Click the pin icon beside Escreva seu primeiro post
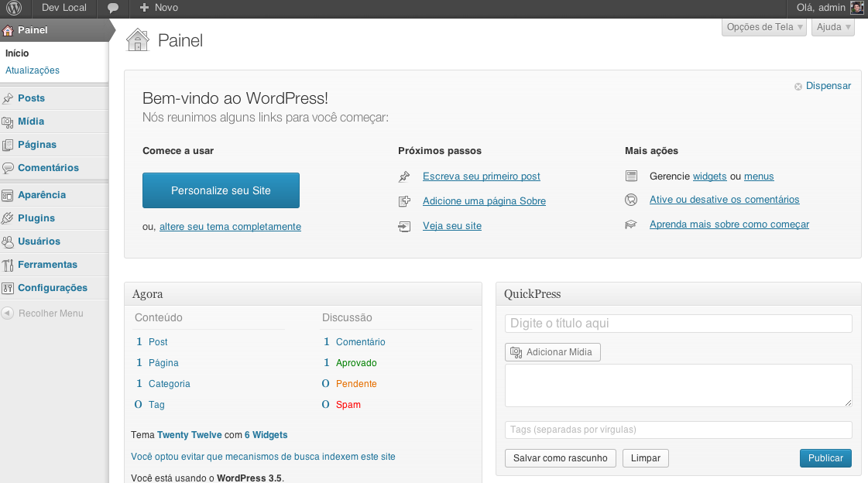The width and height of the screenshot is (868, 483). tap(405, 176)
